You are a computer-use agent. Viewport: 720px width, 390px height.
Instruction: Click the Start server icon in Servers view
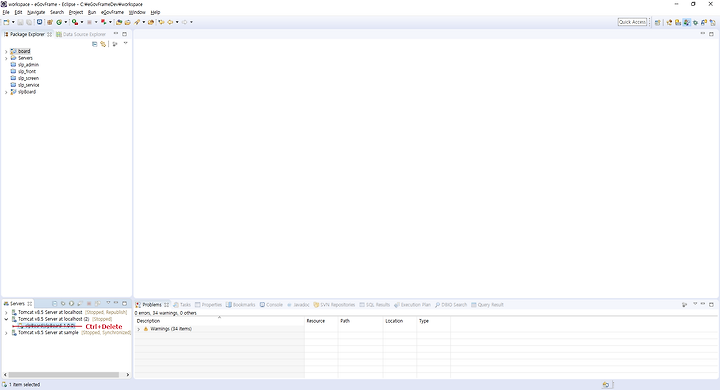[71, 304]
